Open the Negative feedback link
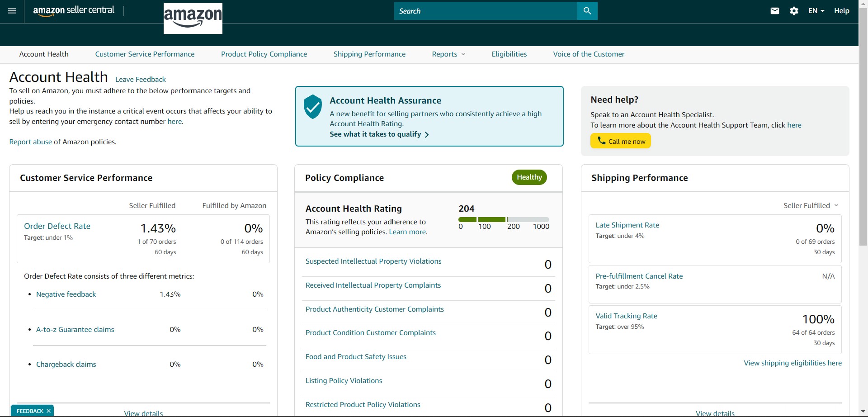The width and height of the screenshot is (868, 417). click(x=66, y=294)
